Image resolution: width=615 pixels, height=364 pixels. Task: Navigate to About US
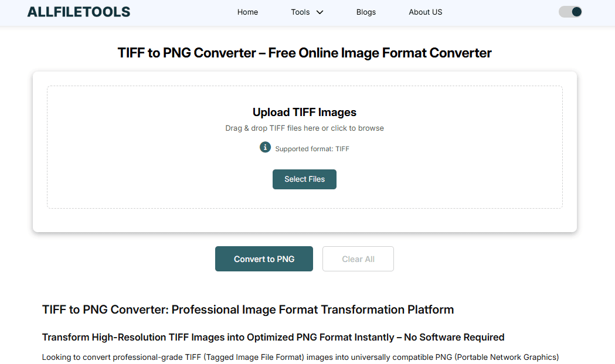tap(425, 12)
